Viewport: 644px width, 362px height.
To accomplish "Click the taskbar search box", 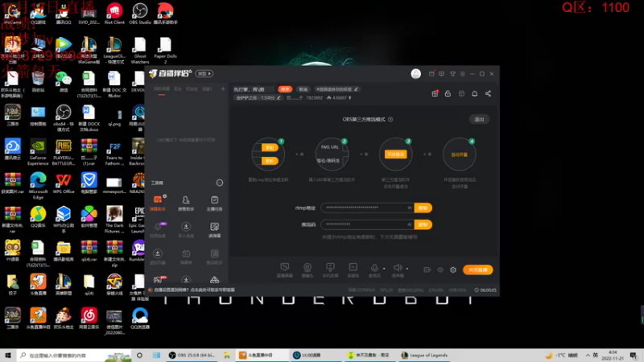I will (x=74, y=356).
